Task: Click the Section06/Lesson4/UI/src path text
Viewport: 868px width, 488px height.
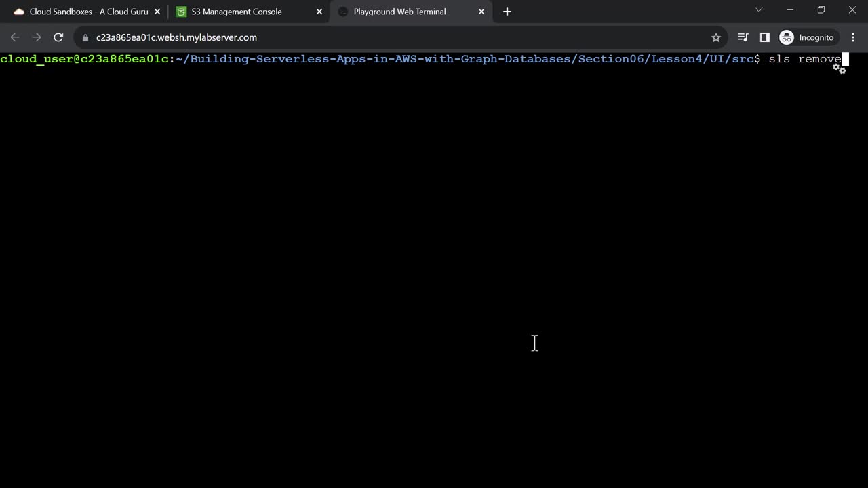Action: click(665, 59)
